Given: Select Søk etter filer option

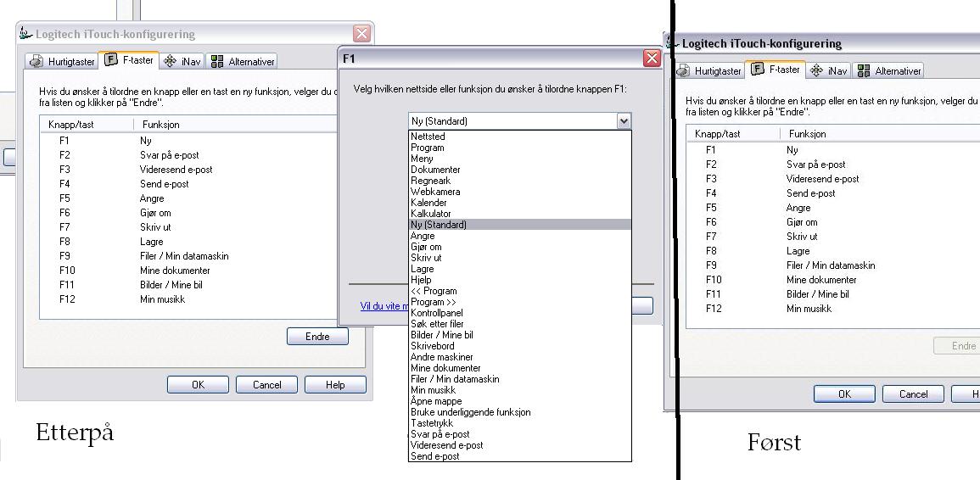Looking at the screenshot, I should coord(519,324).
